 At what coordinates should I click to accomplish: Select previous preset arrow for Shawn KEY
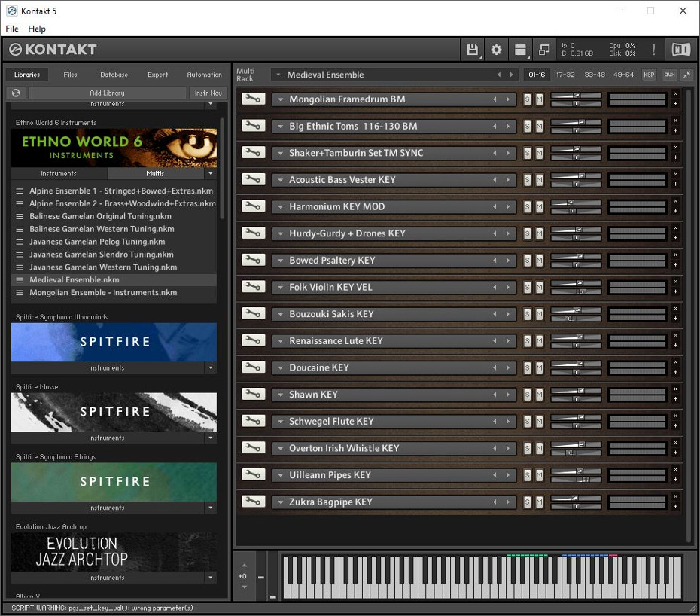pyautogui.click(x=495, y=395)
